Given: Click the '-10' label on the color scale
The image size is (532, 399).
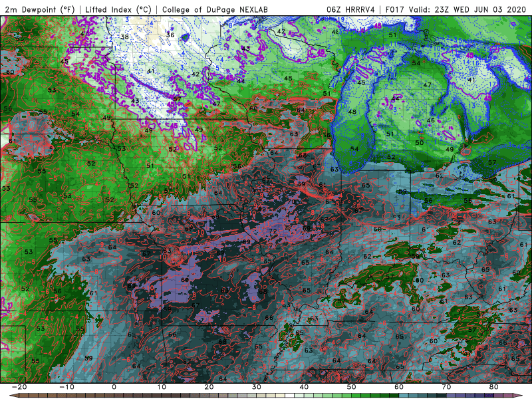Looking at the screenshot, I should pos(66,387).
